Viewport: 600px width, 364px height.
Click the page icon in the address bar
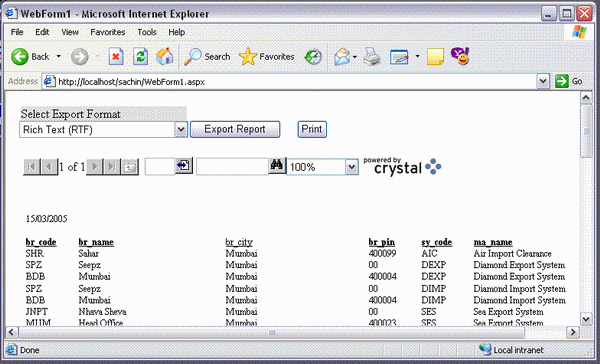pos(49,81)
